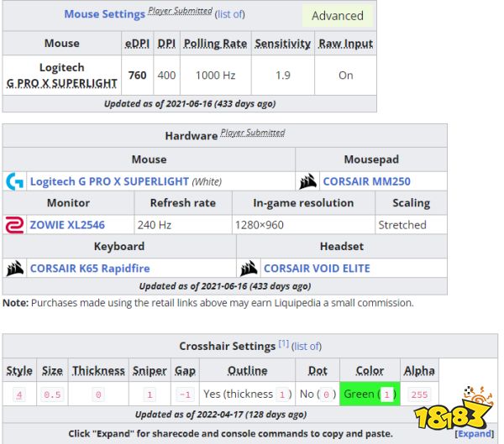This screenshot has width=504, height=444.
Task: Click the crosshair Gap header
Action: click(x=185, y=371)
